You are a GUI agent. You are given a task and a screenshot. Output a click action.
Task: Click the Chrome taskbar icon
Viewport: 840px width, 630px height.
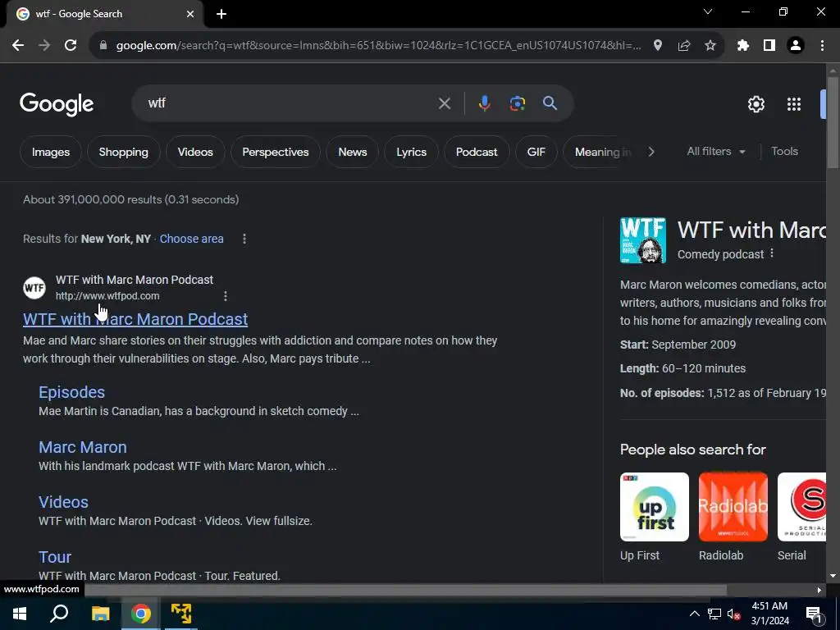coord(140,614)
